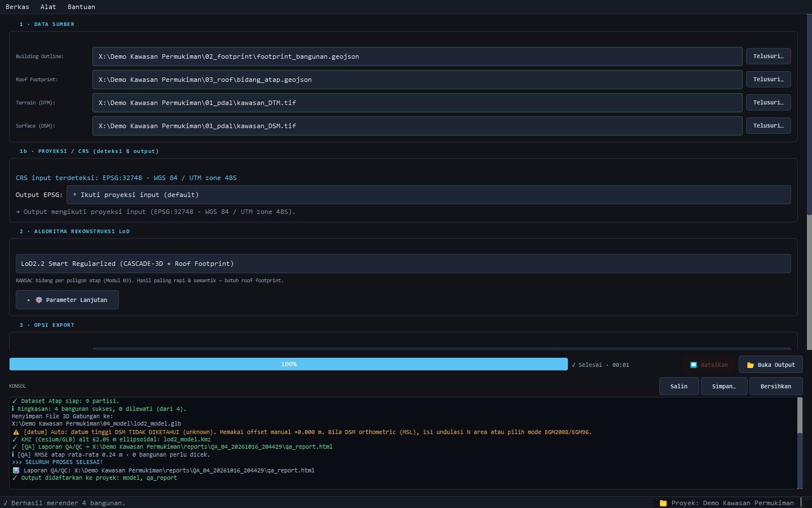812x508 pixels.
Task: Click the Simpan… console button
Action: (x=724, y=386)
